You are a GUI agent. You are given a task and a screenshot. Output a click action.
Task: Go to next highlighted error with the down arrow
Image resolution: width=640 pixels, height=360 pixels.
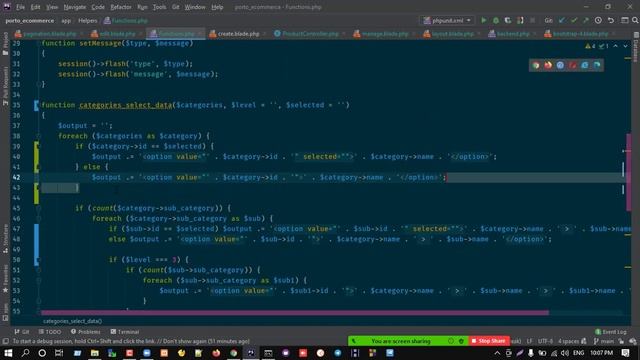[x=625, y=46]
